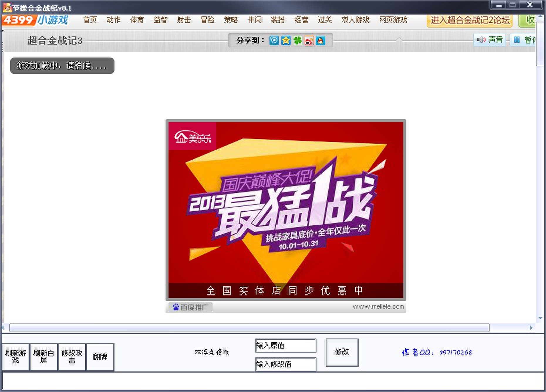The width and height of the screenshot is (546, 392).
Task: Focus the 输入原值 input field
Action: tap(286, 346)
